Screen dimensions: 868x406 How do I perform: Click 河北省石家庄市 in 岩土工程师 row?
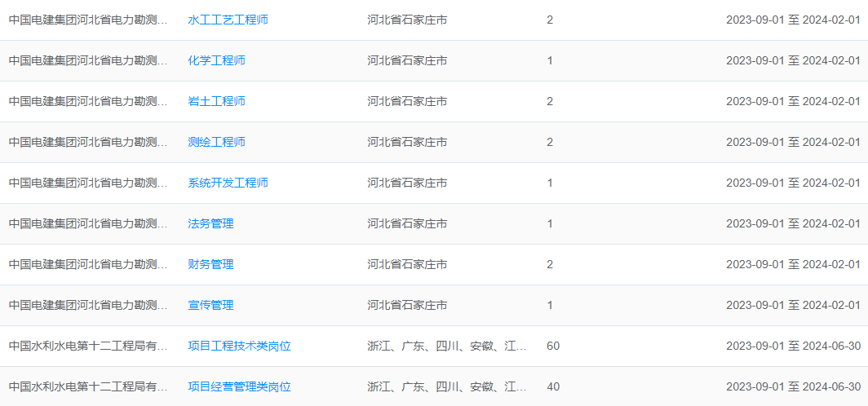(407, 101)
